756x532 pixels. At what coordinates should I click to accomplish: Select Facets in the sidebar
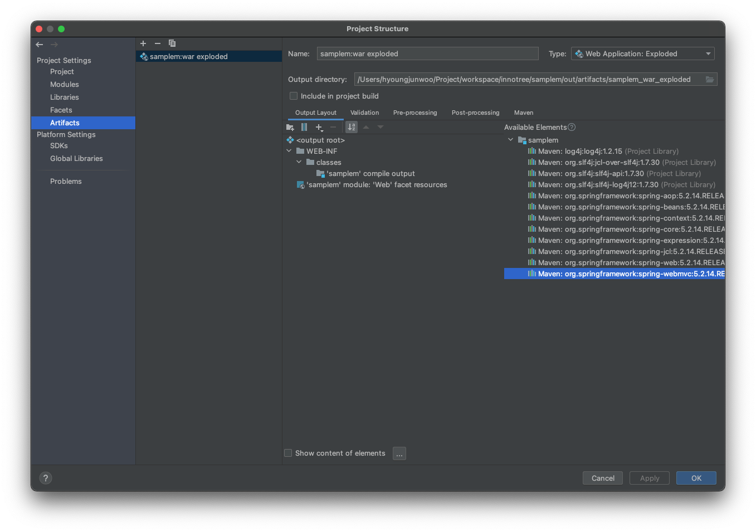(x=61, y=110)
